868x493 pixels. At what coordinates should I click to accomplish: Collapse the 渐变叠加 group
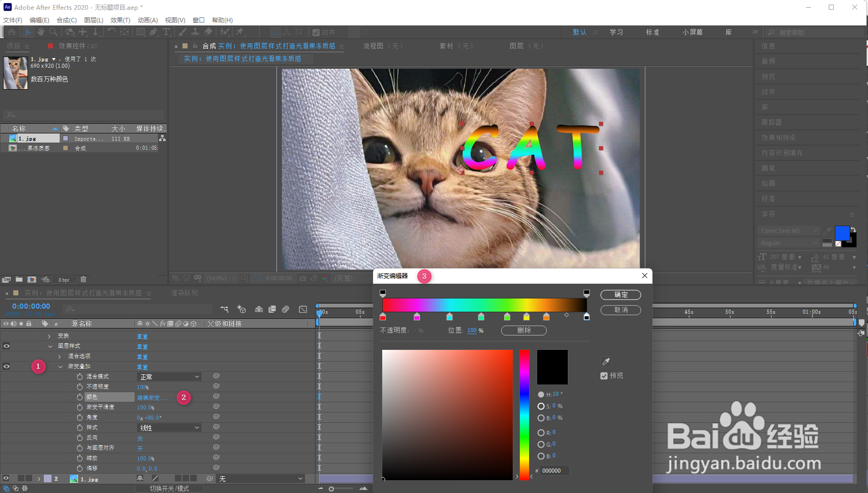coord(60,367)
